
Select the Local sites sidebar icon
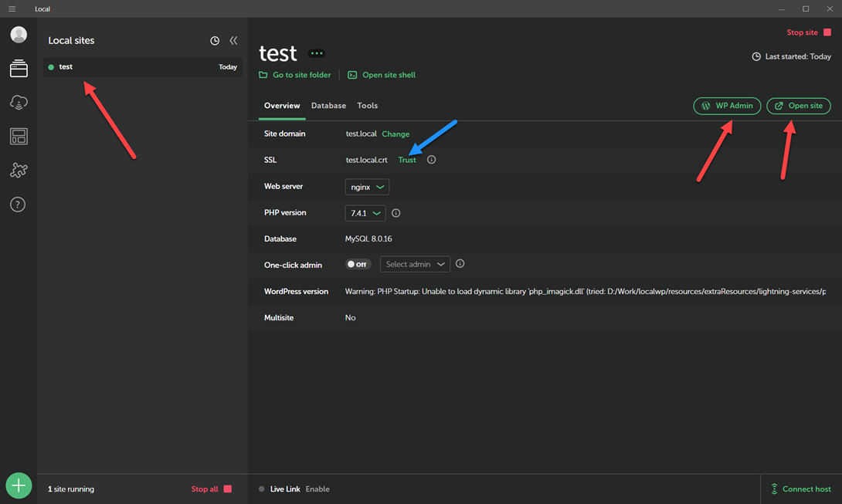pos(19,69)
